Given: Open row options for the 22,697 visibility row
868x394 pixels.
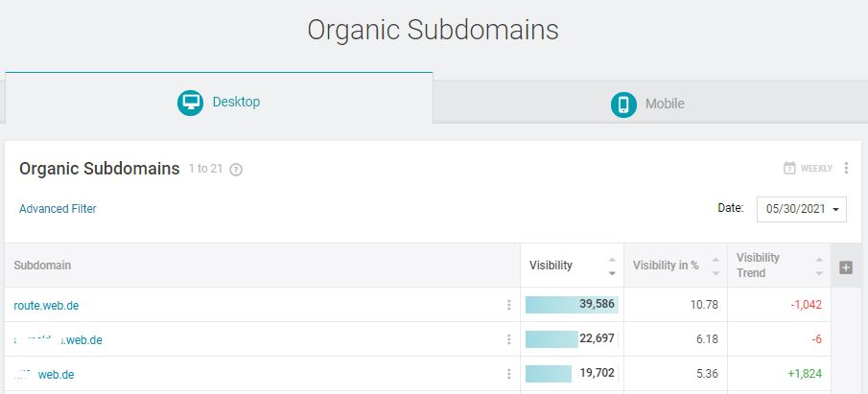Looking at the screenshot, I should point(508,339).
